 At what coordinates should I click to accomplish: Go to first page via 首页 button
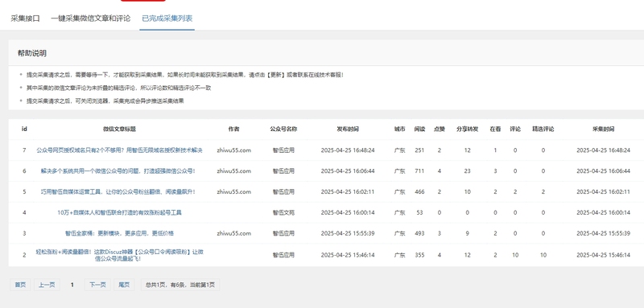[x=20, y=285]
